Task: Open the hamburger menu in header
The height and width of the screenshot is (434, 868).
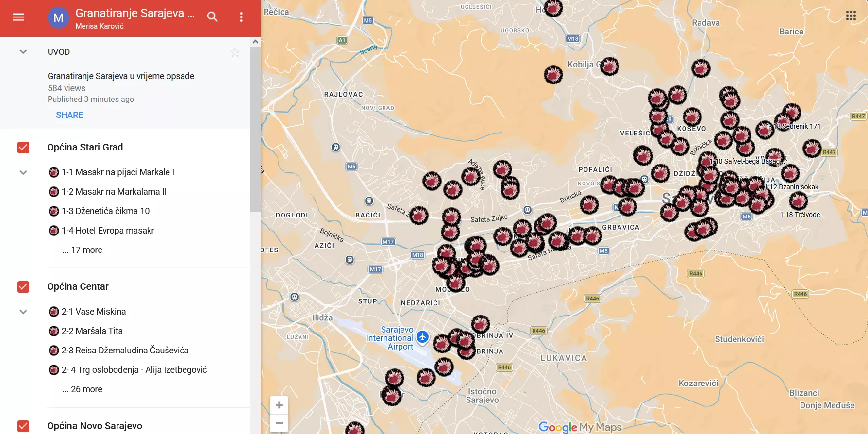Action: [x=18, y=17]
